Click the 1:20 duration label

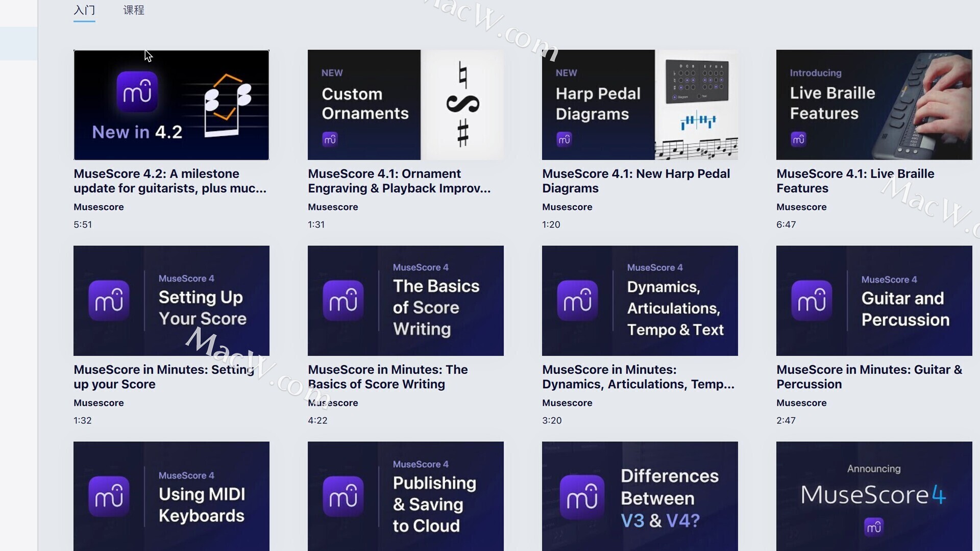[x=551, y=224]
